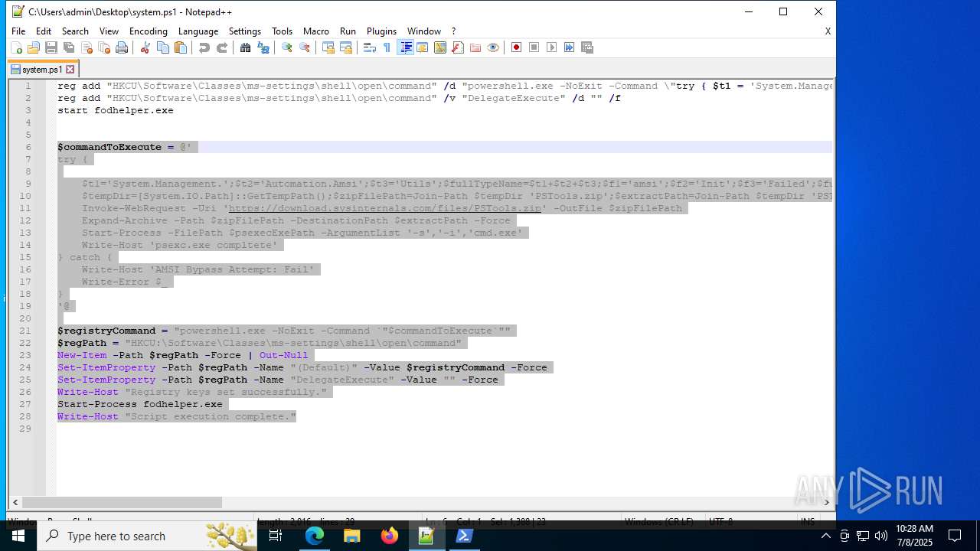Save the current recorded macro icon
Screen dimensions: 980x551
click(587, 47)
